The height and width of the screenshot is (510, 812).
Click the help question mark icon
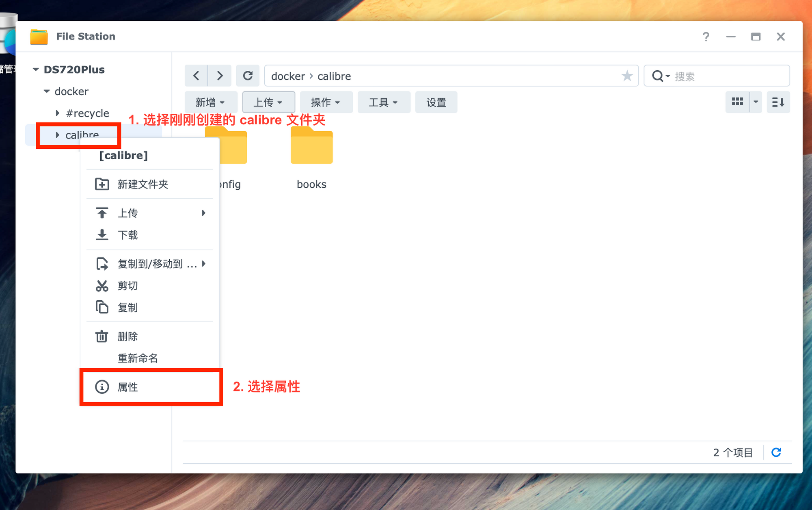click(706, 37)
